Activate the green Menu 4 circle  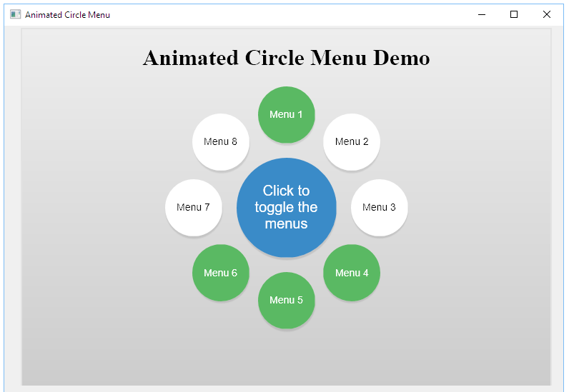pyautogui.click(x=352, y=273)
